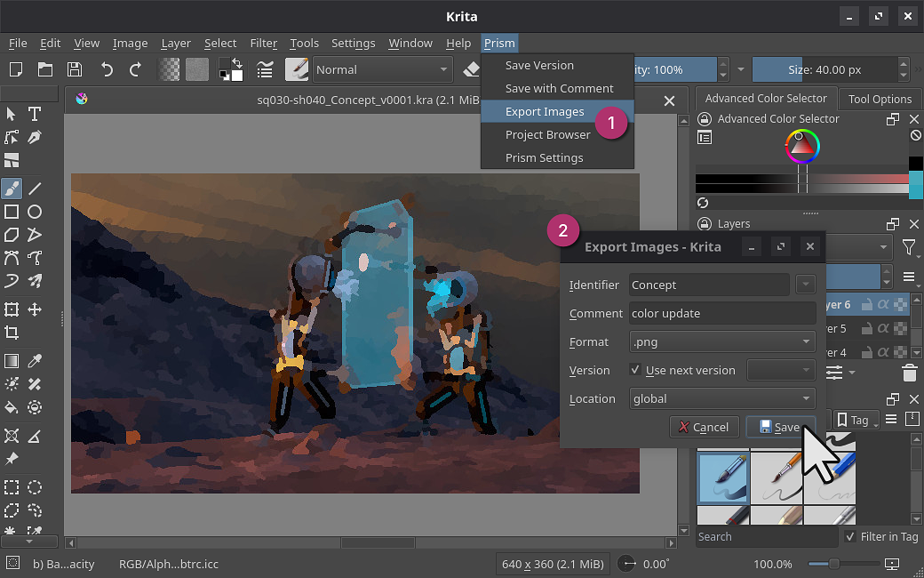Select the Elliptical Selection tool
The height and width of the screenshot is (578, 924).
35,487
